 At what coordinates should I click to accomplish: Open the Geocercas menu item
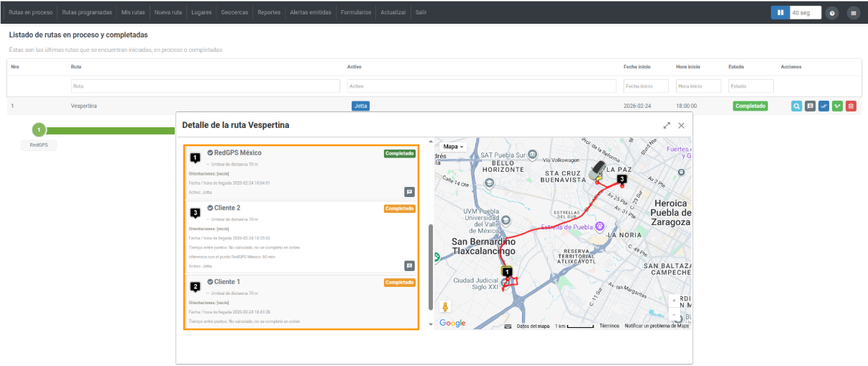click(234, 12)
